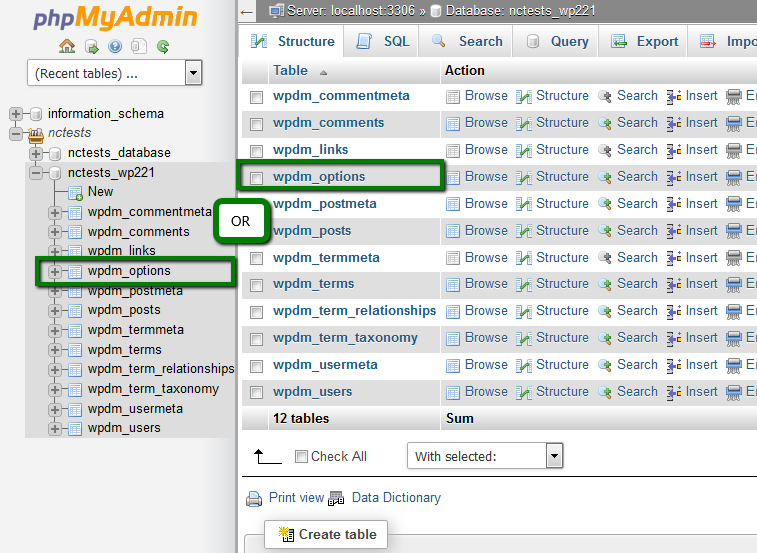This screenshot has width=757, height=553.
Task: Select wpdm_term_taxonomy in the sidebar tree
Action: coord(153,389)
